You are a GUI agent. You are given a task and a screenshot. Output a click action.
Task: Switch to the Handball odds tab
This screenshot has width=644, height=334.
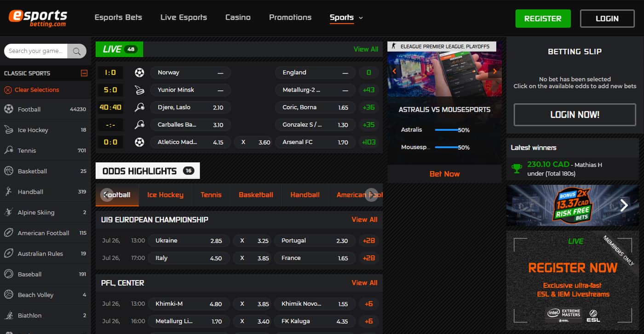(305, 195)
